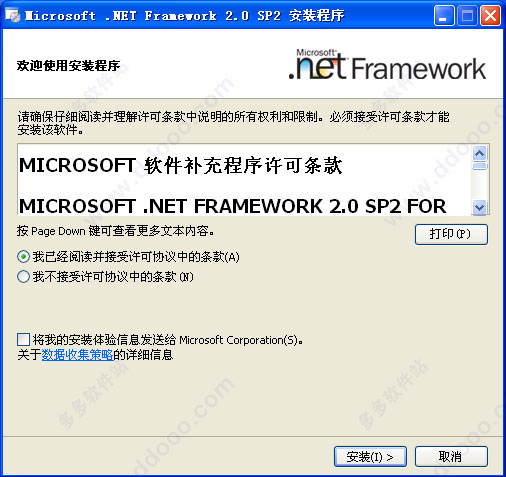Click the license scrollbar down arrow
506x477 pixels.
480,207
